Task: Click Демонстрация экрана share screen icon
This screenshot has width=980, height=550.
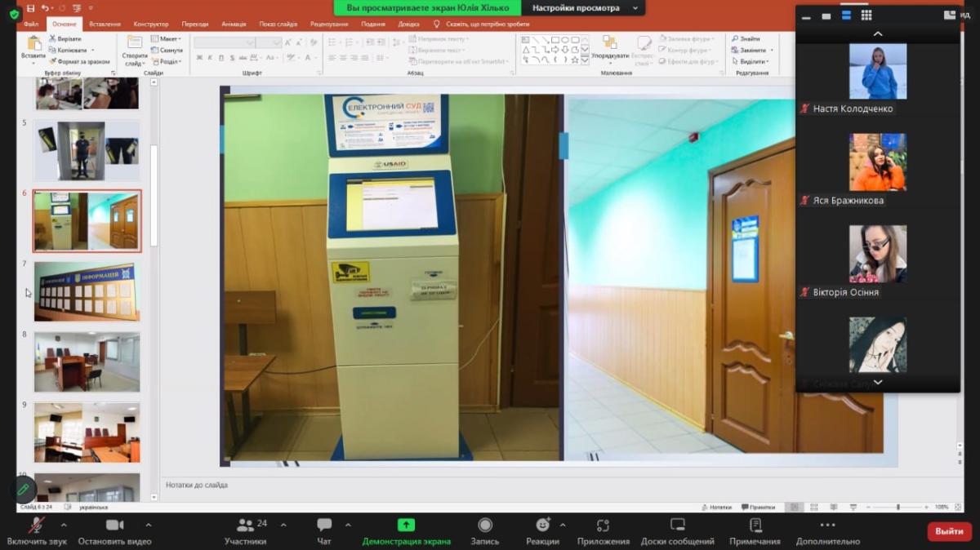Action: 406,526
